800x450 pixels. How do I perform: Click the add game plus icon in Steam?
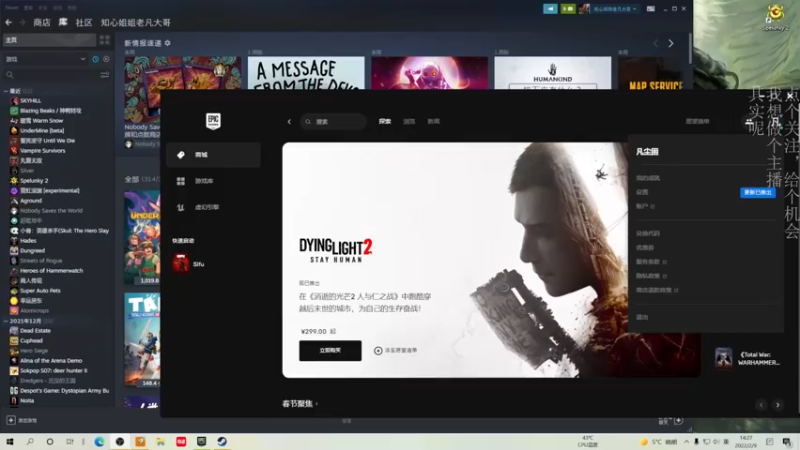11,420
